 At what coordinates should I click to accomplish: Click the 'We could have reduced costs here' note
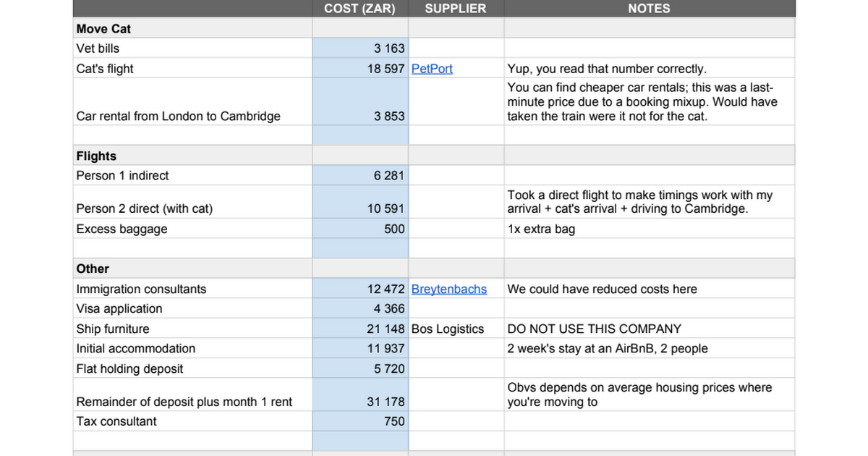pyautogui.click(x=603, y=289)
